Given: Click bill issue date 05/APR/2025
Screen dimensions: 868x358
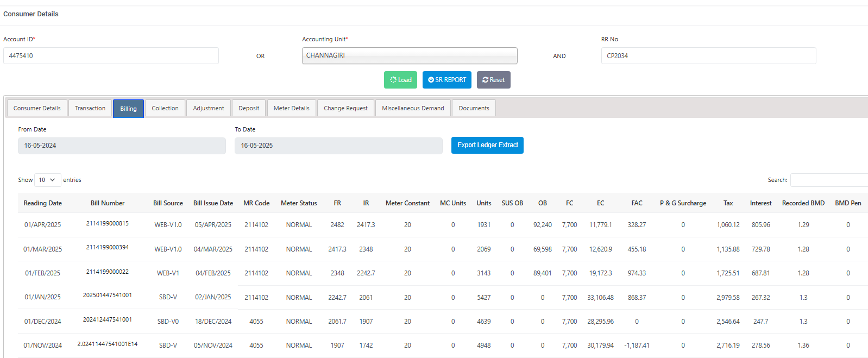Looking at the screenshot, I should point(213,225).
